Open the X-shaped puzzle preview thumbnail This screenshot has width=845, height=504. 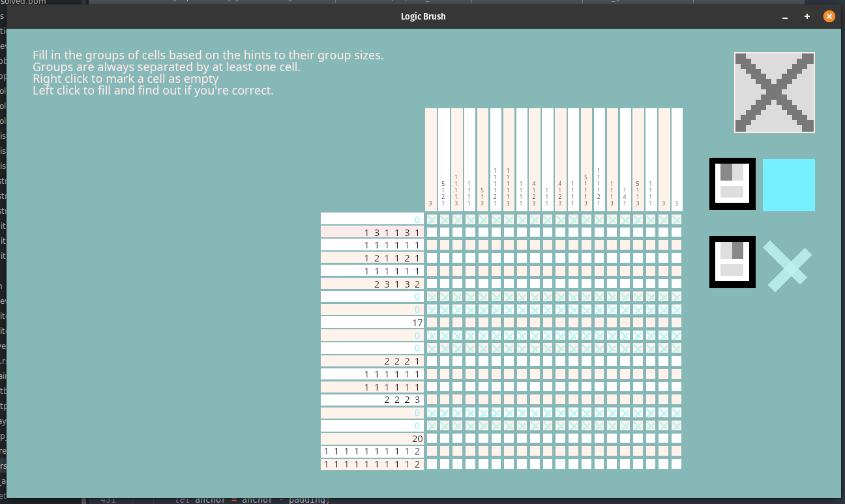[774, 93]
